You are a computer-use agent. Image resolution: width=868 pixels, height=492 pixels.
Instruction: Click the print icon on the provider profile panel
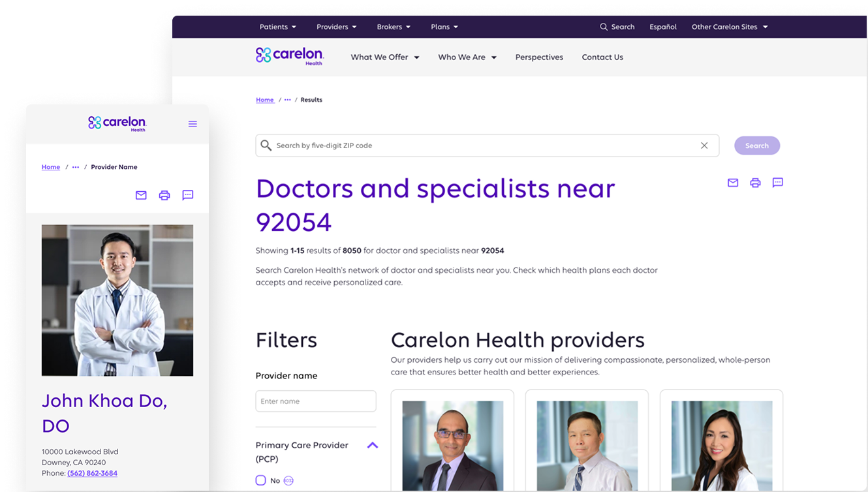pyautogui.click(x=164, y=195)
